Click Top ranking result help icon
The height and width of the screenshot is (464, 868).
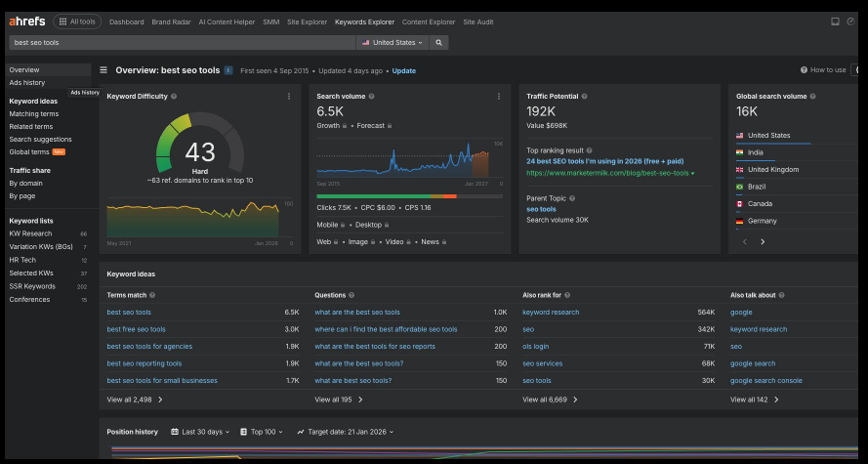coord(589,150)
